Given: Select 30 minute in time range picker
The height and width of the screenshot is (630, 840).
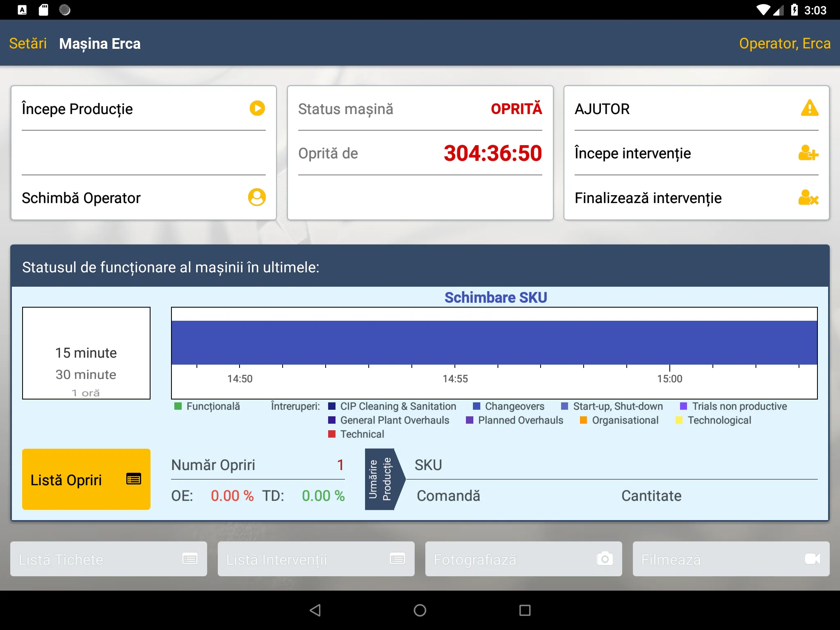Looking at the screenshot, I should click(86, 374).
